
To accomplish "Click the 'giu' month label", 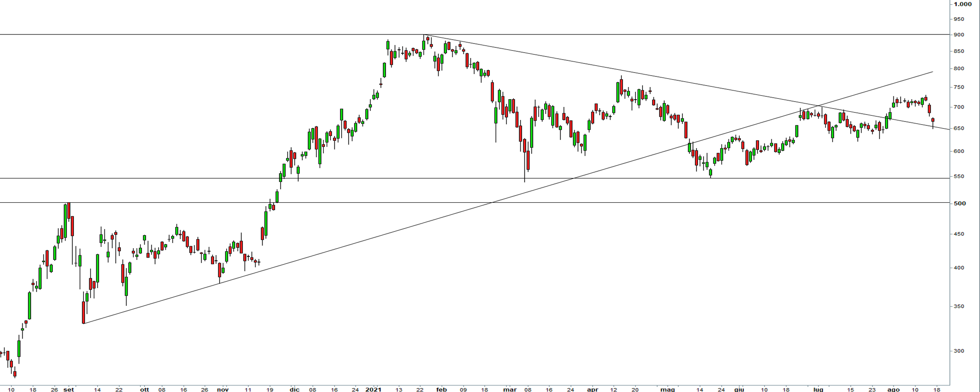I will [x=739, y=389].
